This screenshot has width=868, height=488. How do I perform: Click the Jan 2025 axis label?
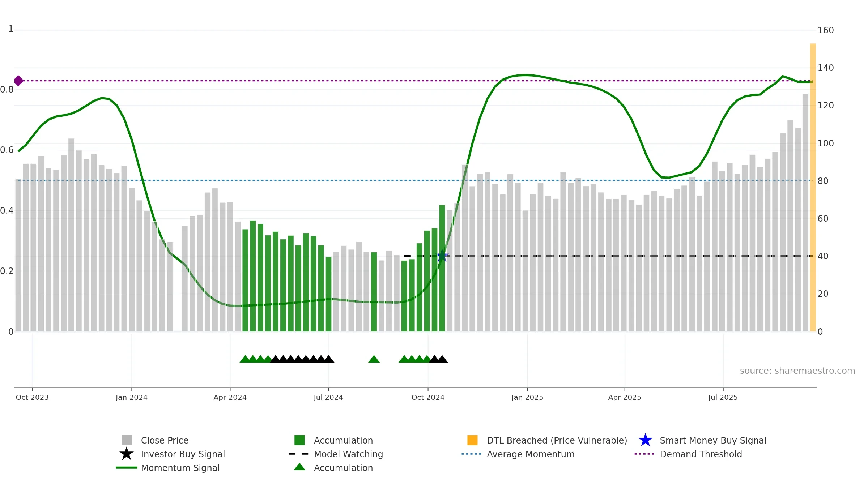[527, 397]
